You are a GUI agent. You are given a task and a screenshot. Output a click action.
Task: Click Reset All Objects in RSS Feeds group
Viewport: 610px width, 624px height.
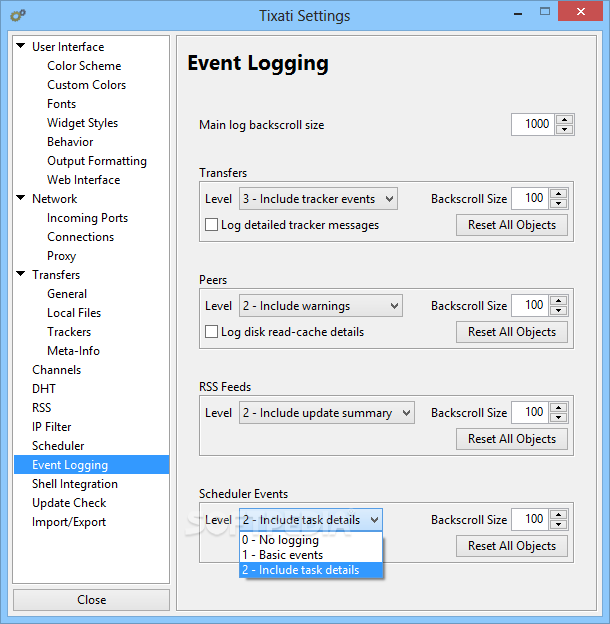512,439
